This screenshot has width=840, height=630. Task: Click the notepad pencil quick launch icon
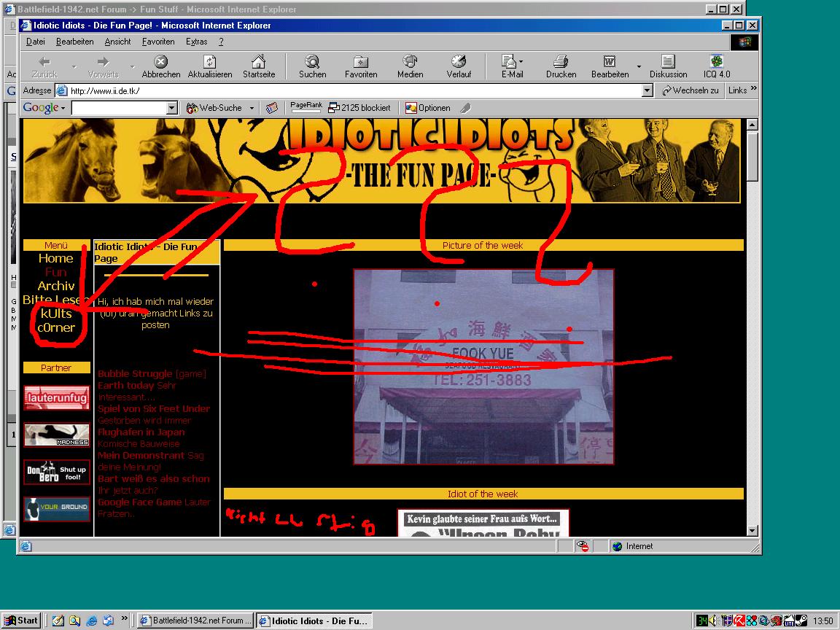[58, 621]
